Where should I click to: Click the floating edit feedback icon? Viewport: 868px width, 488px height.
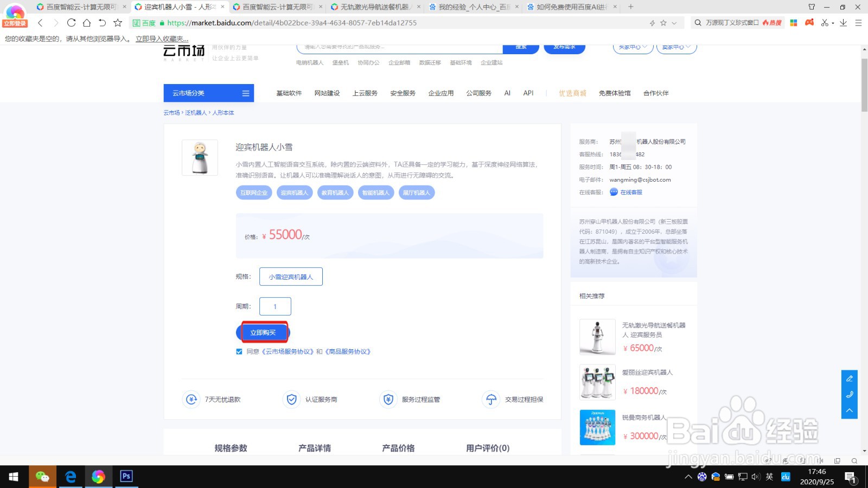[x=850, y=378]
